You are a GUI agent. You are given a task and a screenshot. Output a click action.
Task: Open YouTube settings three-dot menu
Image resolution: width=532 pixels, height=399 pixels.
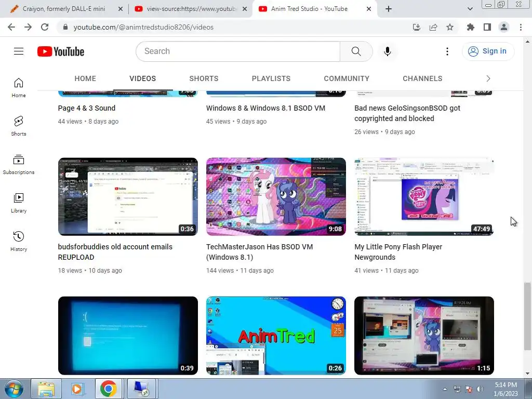(447, 51)
